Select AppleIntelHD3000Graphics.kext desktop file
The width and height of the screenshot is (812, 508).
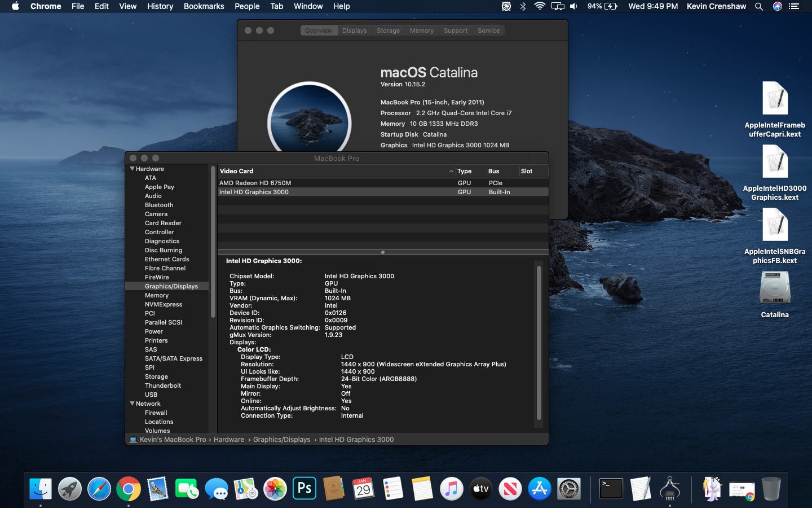pyautogui.click(x=775, y=173)
